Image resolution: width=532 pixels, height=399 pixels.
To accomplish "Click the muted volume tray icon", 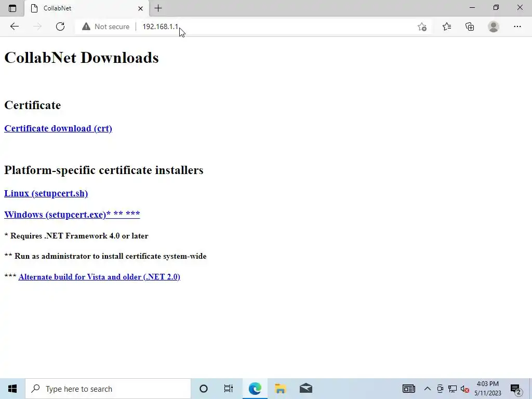I will (x=465, y=389).
